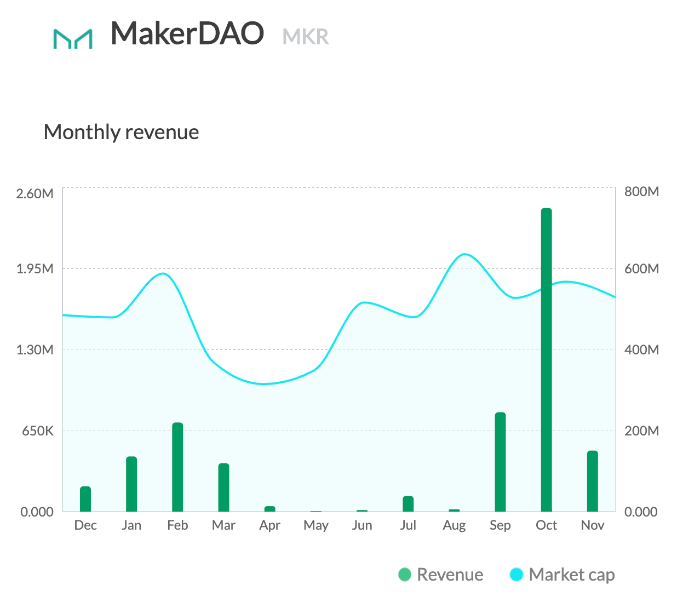Click the 650K left axis value

coord(38,431)
